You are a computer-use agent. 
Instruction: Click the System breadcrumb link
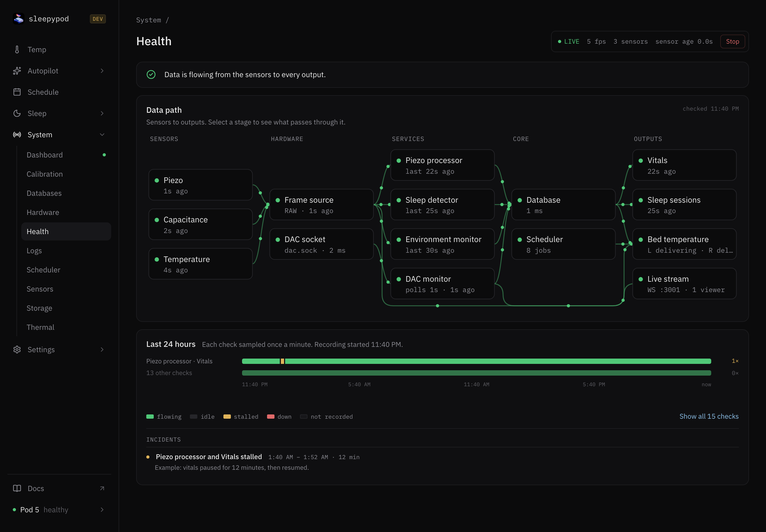coord(149,20)
